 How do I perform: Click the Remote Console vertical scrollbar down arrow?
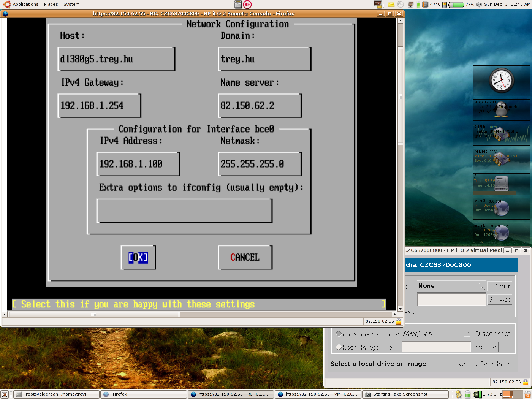400,309
